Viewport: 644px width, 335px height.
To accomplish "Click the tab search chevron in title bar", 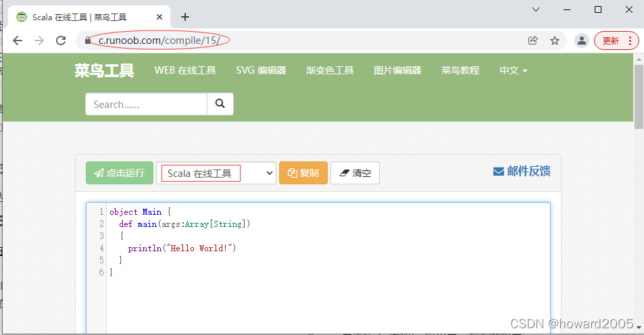I will pyautogui.click(x=536, y=9).
